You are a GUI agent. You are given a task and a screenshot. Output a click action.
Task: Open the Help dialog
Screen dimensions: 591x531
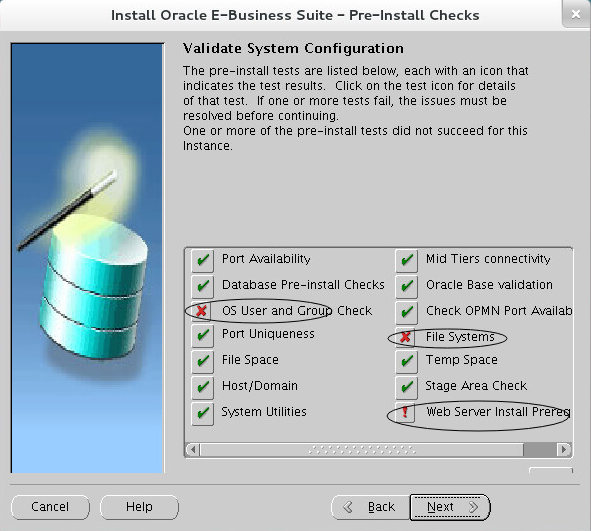(139, 507)
